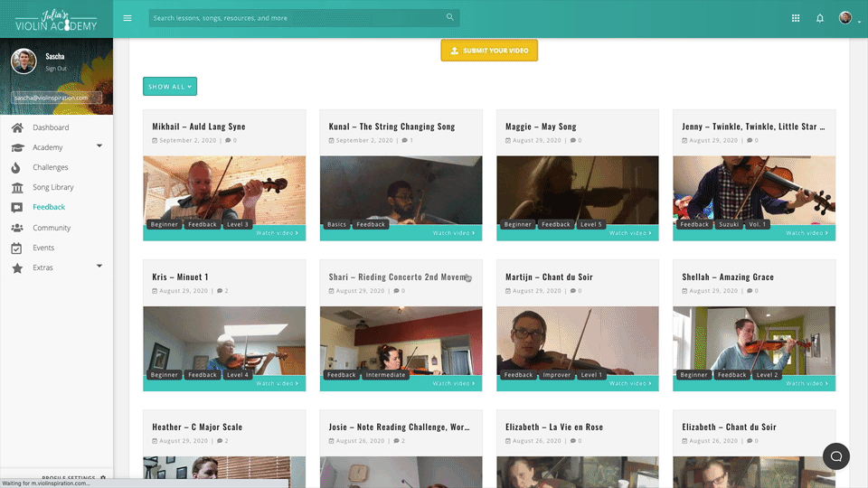Click the Challenges flame icon
Viewport: 868px width, 488px height.
tap(15, 167)
